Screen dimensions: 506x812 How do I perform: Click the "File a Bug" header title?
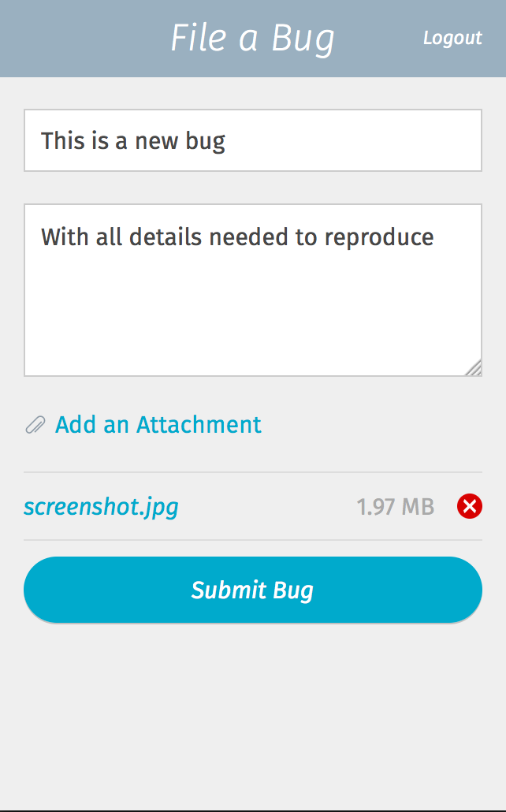252,38
